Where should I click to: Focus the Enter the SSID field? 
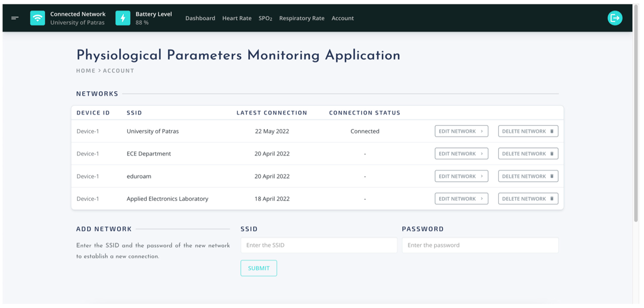(x=319, y=245)
